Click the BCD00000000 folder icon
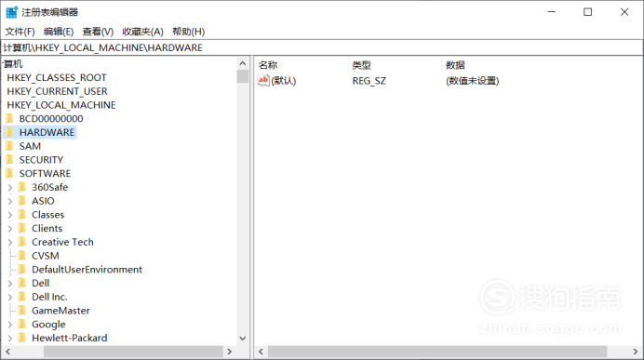 10,119
